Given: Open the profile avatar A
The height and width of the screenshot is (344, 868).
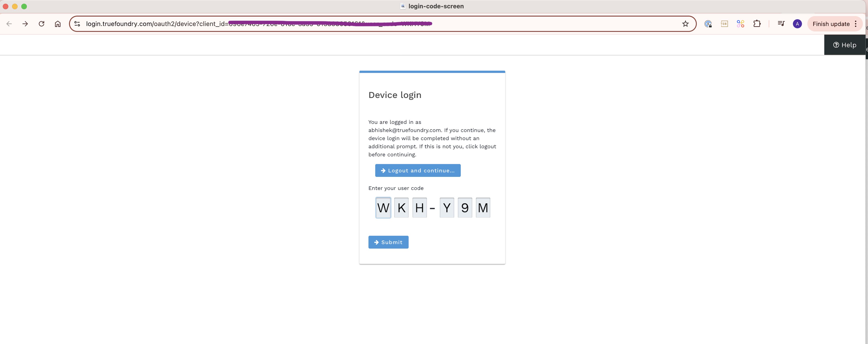Looking at the screenshot, I should [797, 24].
